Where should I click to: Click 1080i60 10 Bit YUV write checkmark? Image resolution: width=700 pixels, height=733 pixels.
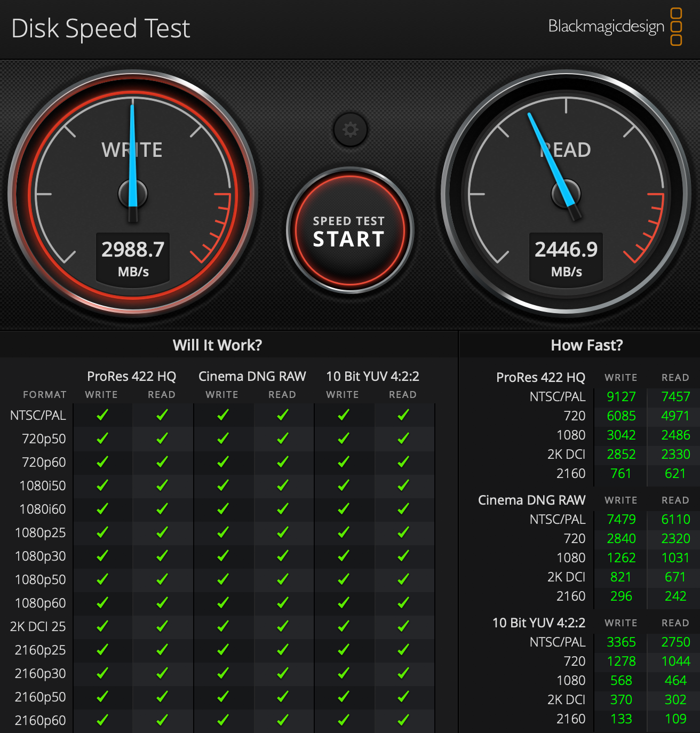click(x=344, y=508)
